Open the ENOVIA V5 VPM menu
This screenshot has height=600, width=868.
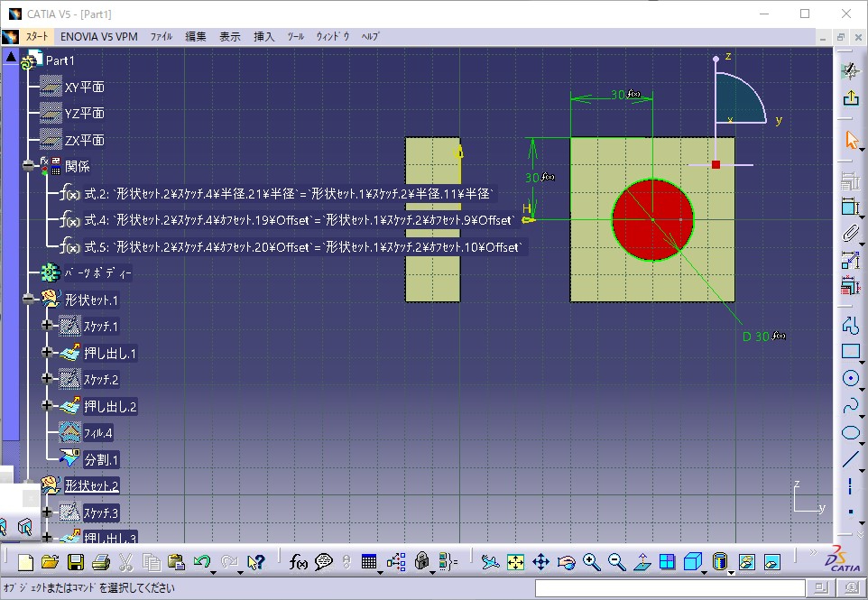[x=100, y=37]
